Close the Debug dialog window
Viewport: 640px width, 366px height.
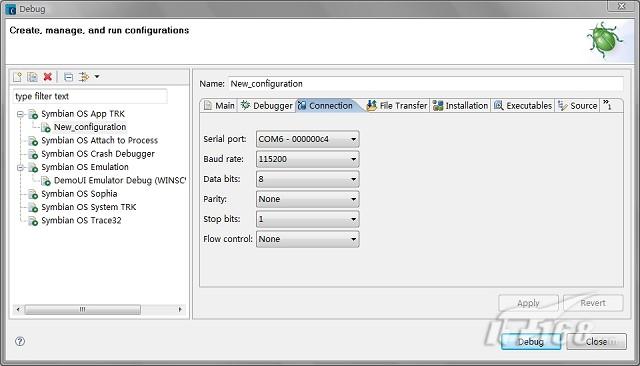pyautogui.click(x=621, y=6)
